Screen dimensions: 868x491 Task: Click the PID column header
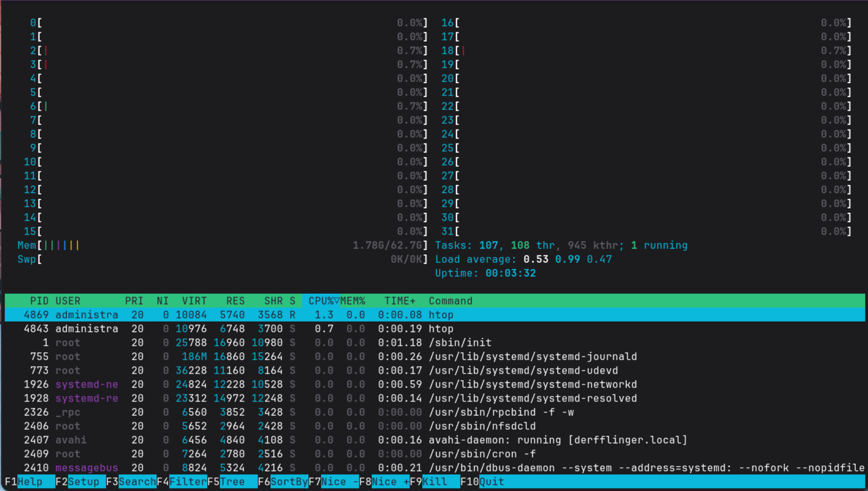[x=39, y=301]
